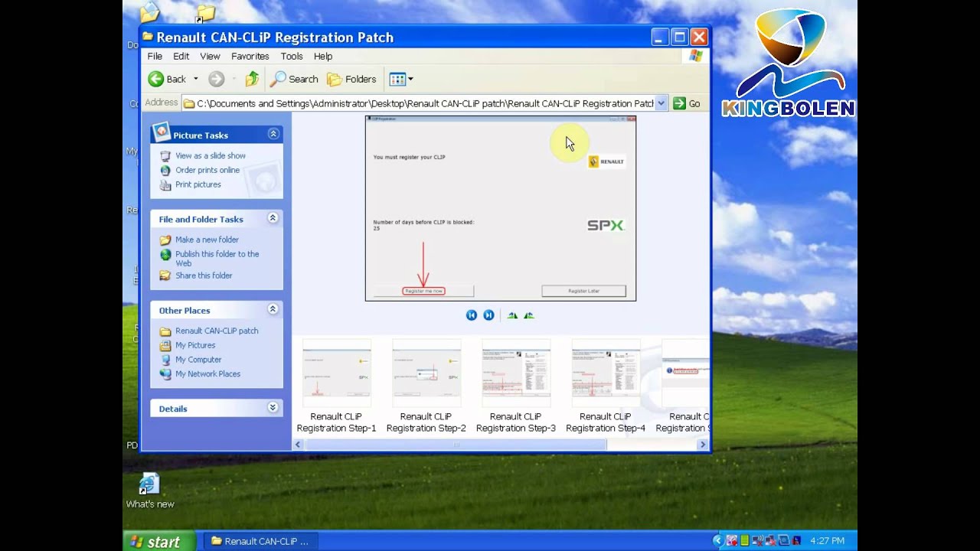Click Publish this folder to the Web
The width and height of the screenshot is (980, 551).
(x=217, y=259)
